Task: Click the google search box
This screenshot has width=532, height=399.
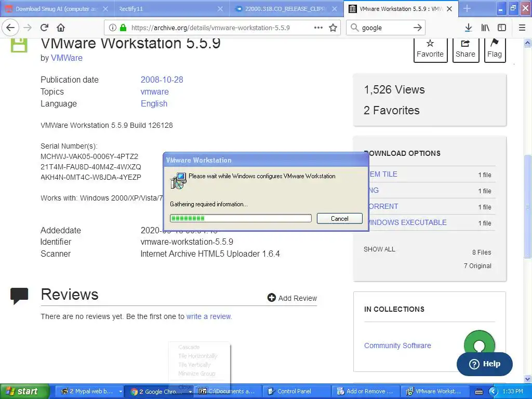Action: pos(386,28)
